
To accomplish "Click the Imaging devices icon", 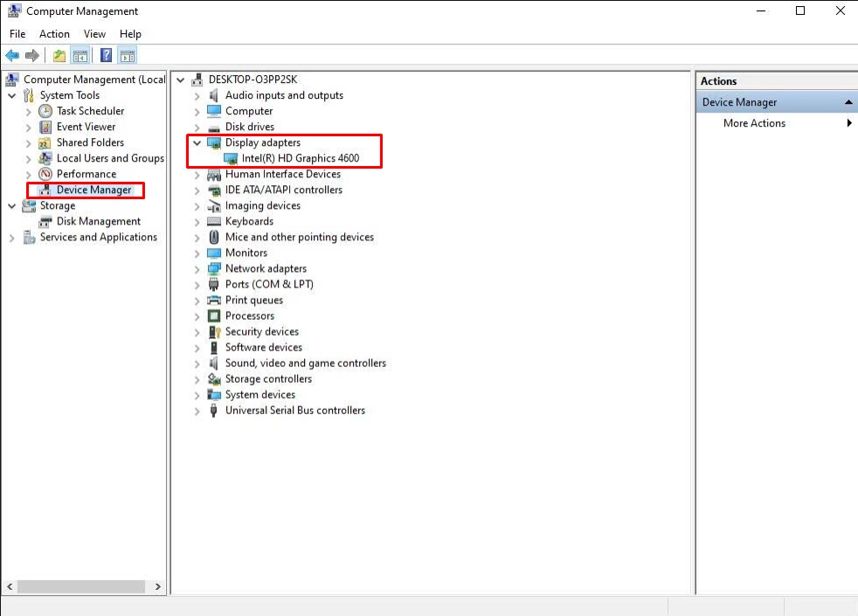I will tap(214, 205).
